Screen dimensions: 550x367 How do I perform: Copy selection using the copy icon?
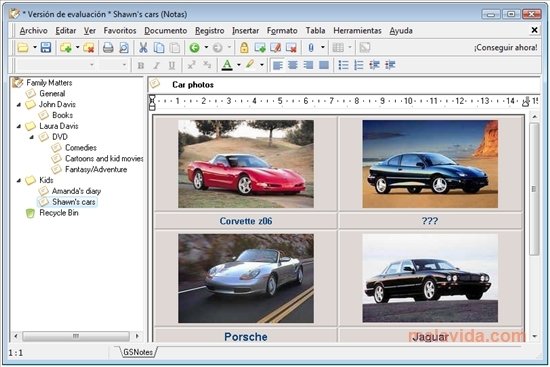pos(159,47)
